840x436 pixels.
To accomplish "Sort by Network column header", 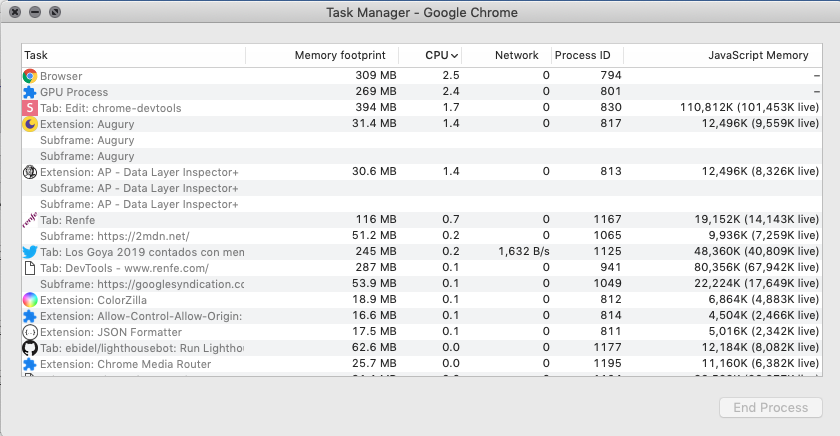I will 507,55.
